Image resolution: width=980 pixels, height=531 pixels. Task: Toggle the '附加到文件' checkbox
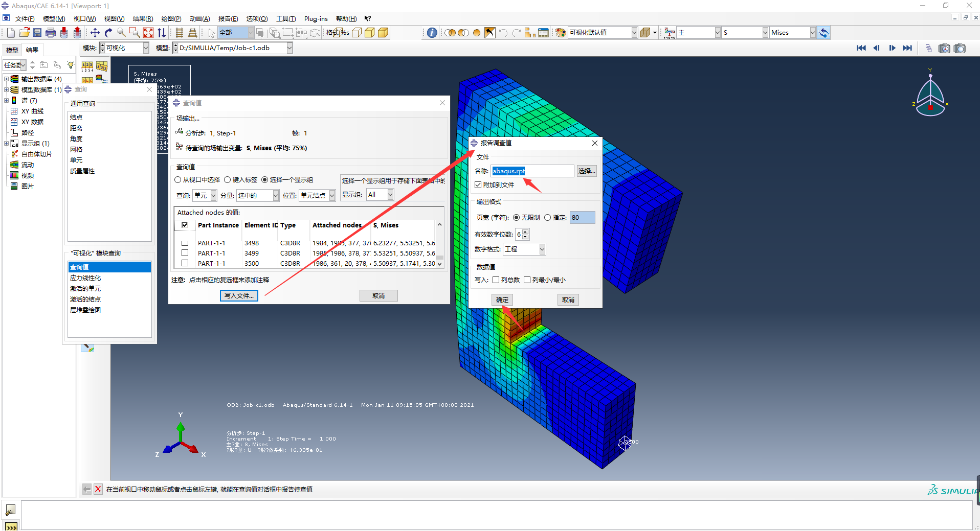click(478, 185)
